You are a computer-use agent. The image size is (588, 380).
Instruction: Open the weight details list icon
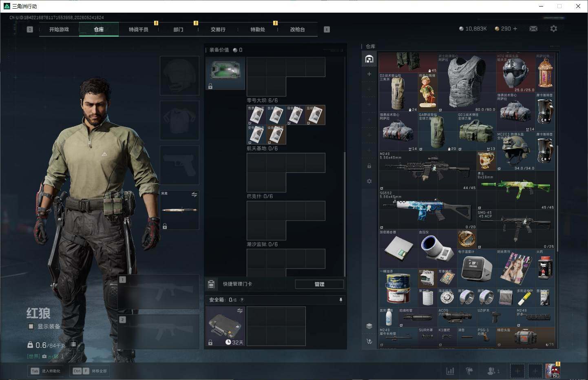click(x=73, y=345)
